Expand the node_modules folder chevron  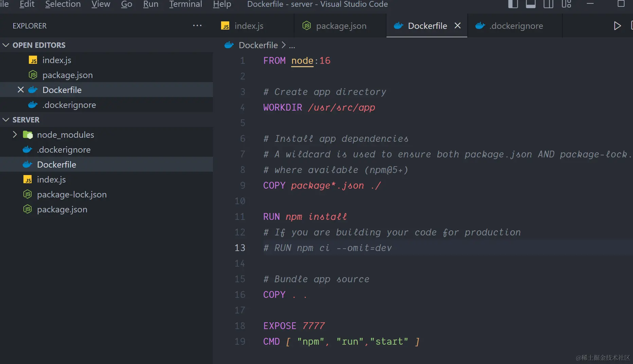tap(15, 135)
